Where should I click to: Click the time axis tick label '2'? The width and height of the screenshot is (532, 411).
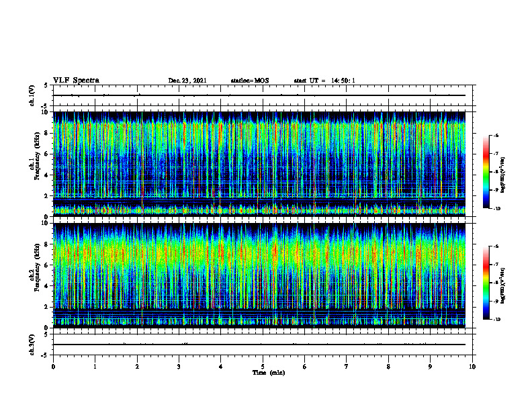click(x=137, y=367)
